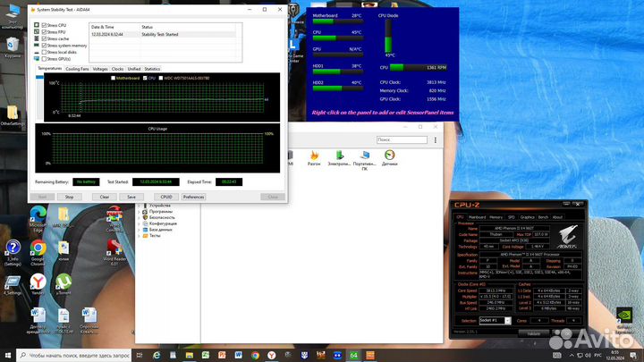
Task: Toggle Stress FPU checkbox
Action: click(44, 32)
